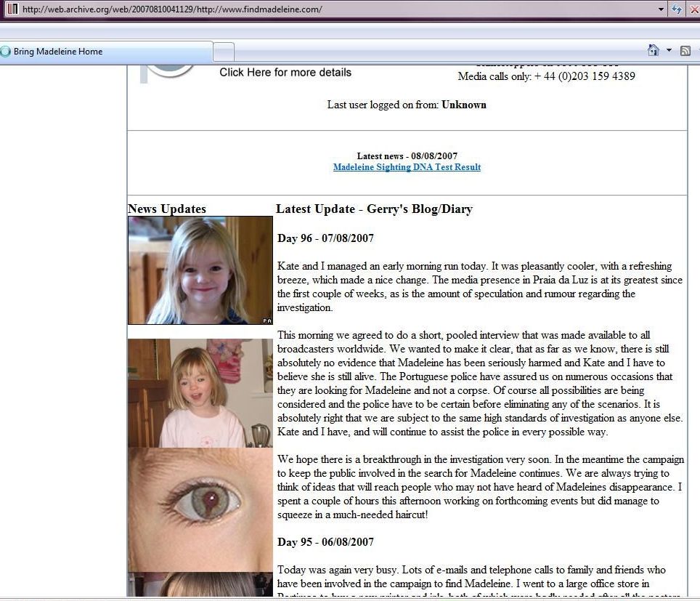Screen dimensions: 700x601
Task: Click the Refresh page icon
Action: click(x=677, y=9)
